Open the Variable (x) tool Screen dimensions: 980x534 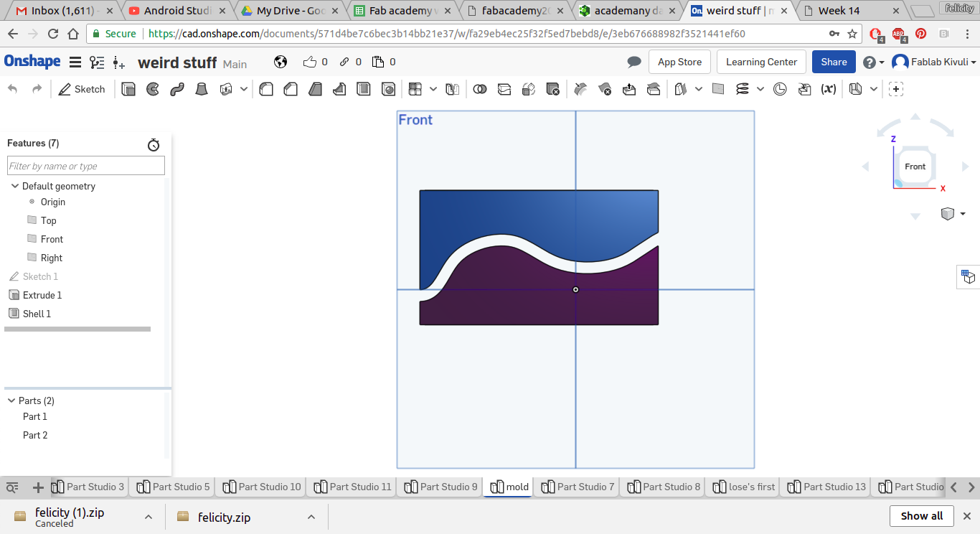pos(829,89)
